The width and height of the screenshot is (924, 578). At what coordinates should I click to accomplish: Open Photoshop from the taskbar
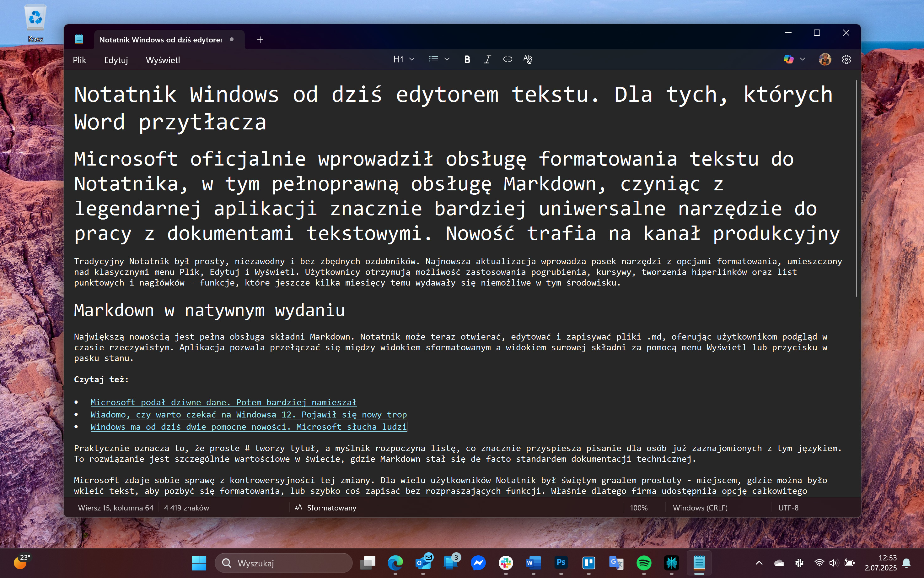(561, 563)
